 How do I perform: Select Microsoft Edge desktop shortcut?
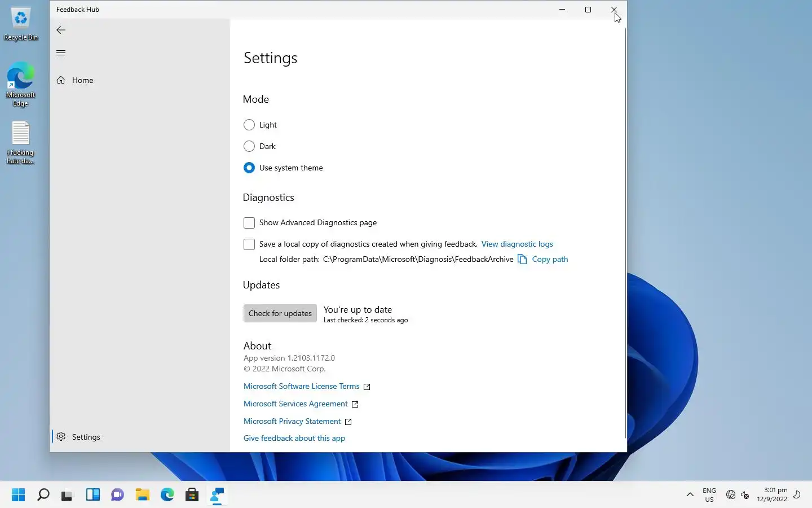[x=21, y=85]
